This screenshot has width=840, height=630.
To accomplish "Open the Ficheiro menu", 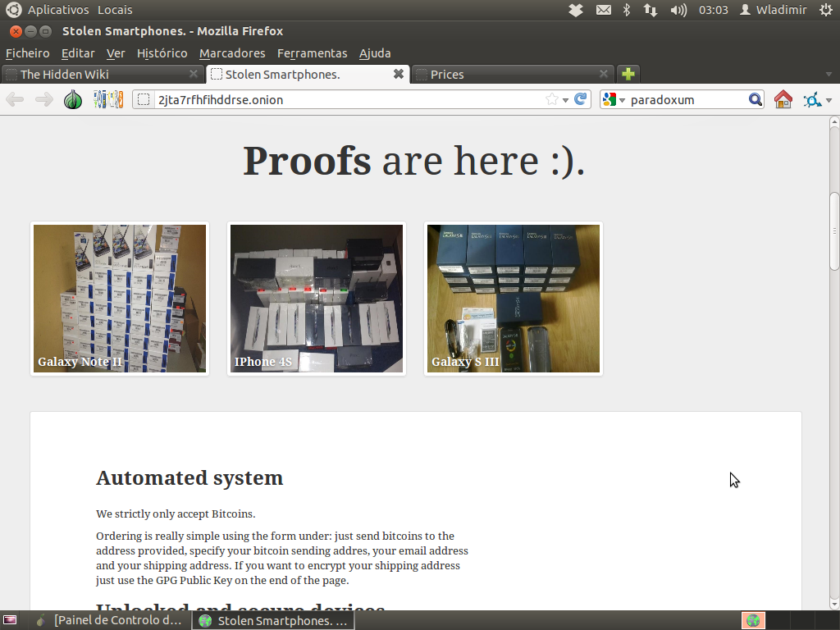I will 27,53.
